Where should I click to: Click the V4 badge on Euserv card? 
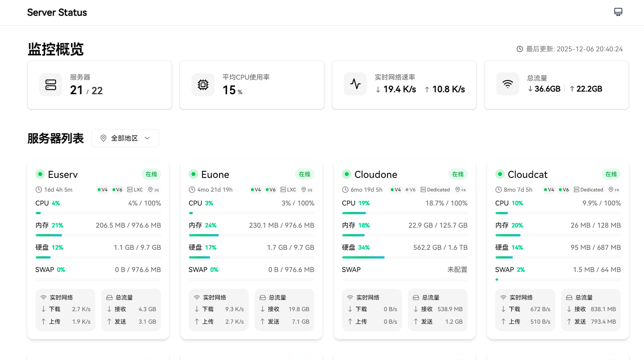[103, 190]
